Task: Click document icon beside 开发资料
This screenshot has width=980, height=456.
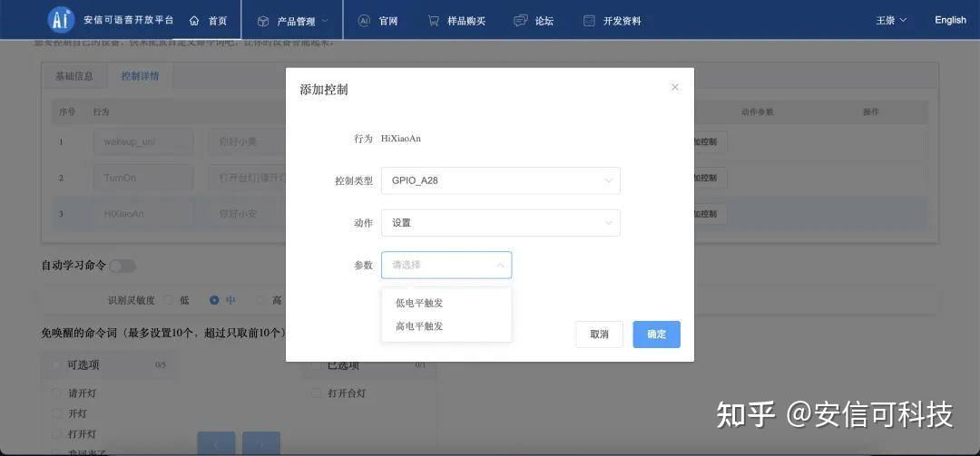Action: point(589,21)
